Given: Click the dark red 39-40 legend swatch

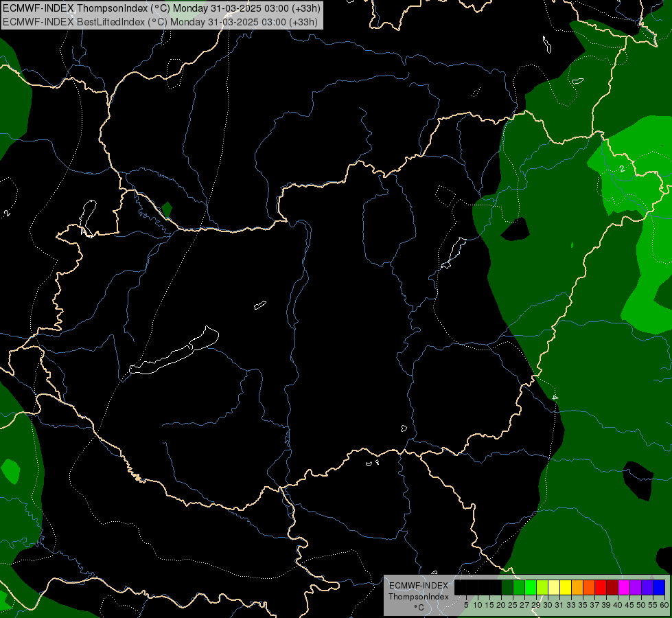Looking at the screenshot, I should tap(612, 587).
